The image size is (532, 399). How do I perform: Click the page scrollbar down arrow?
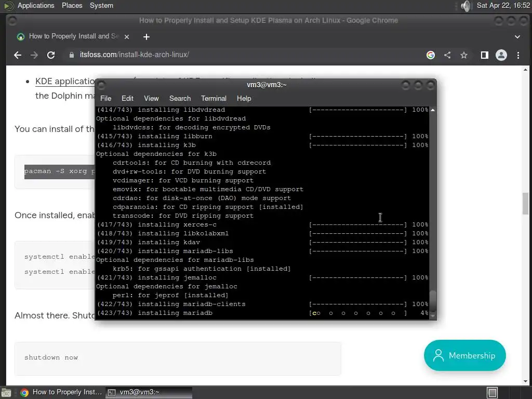coord(525,381)
